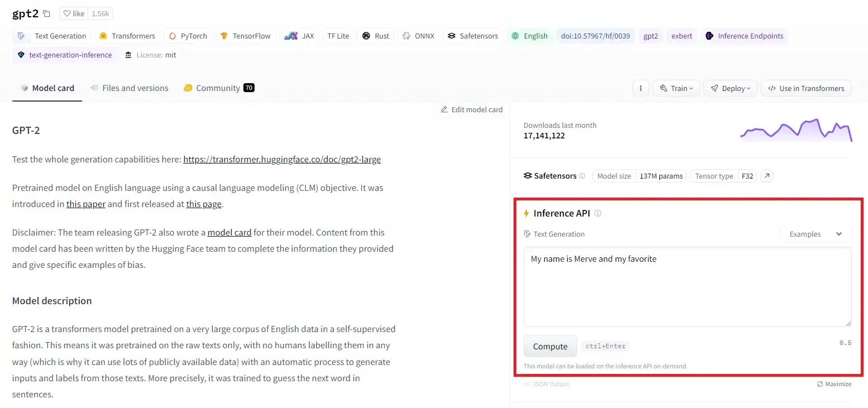868x408 pixels.
Task: Open the doi:10.57967/hf/0039 tag
Action: (x=596, y=36)
